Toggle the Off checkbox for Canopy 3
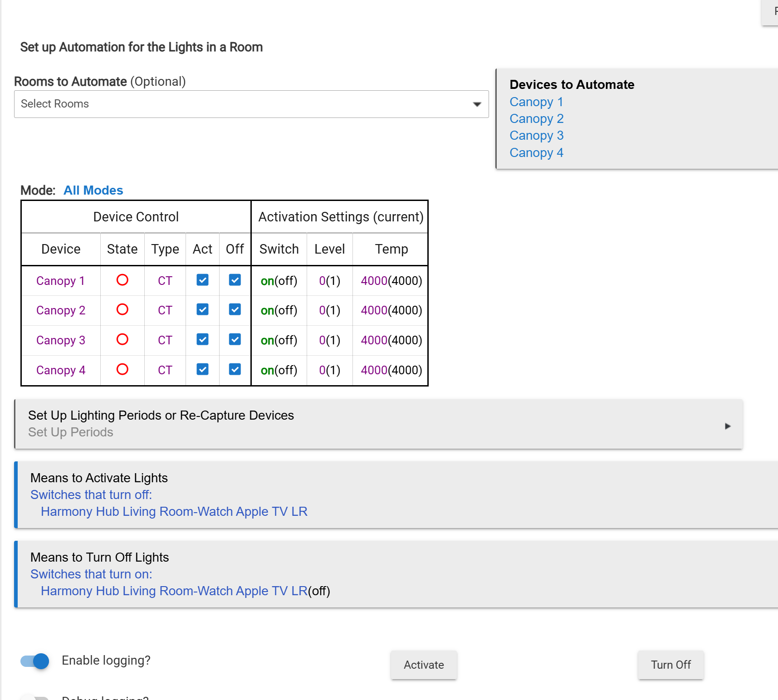 pos(235,340)
